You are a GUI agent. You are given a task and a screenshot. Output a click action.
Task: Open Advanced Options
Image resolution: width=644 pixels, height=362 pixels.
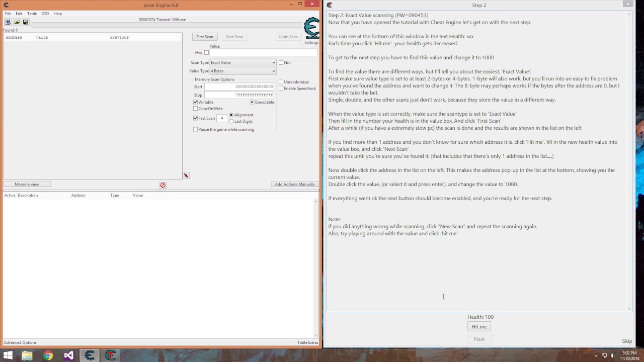(x=20, y=343)
